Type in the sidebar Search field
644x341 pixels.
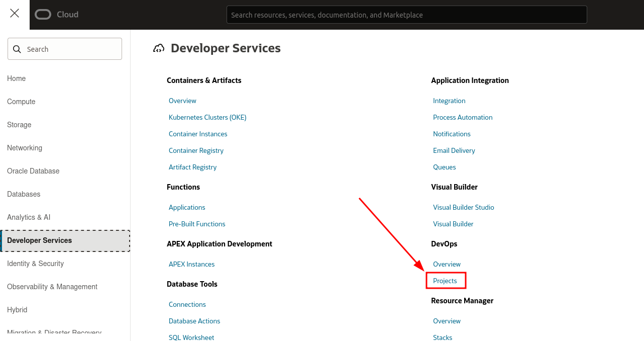coord(70,49)
